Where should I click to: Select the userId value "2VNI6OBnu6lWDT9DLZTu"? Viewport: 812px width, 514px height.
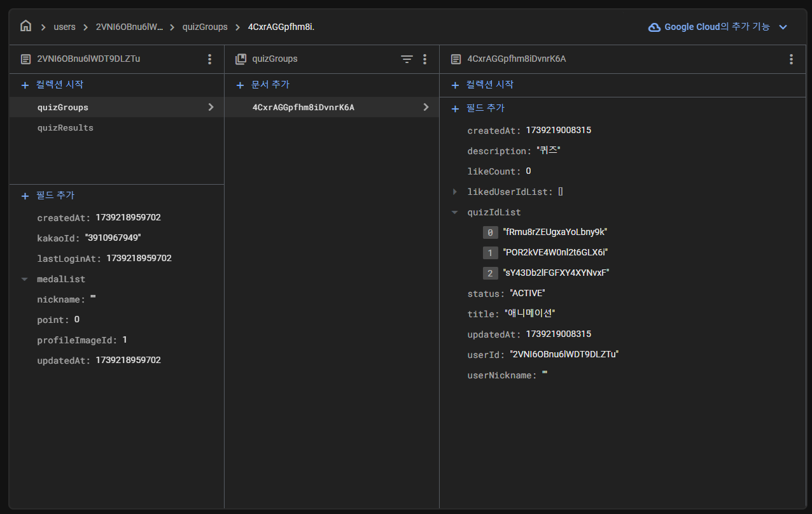564,354
